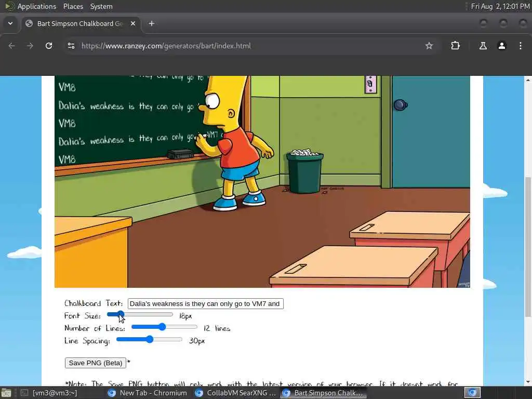Select the Bart Simpson Chalkboard Generator tab
Screen dimensions: 532x399
click(x=81, y=23)
